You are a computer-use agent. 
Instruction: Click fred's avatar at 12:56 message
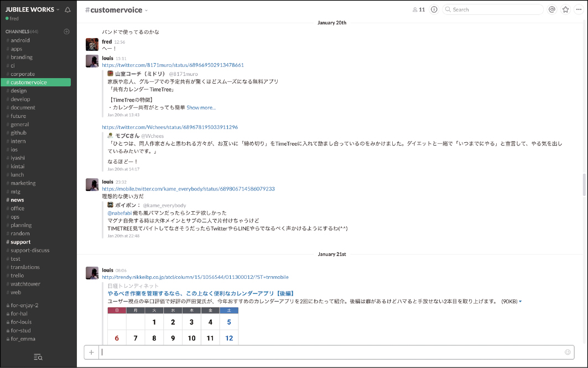(92, 45)
